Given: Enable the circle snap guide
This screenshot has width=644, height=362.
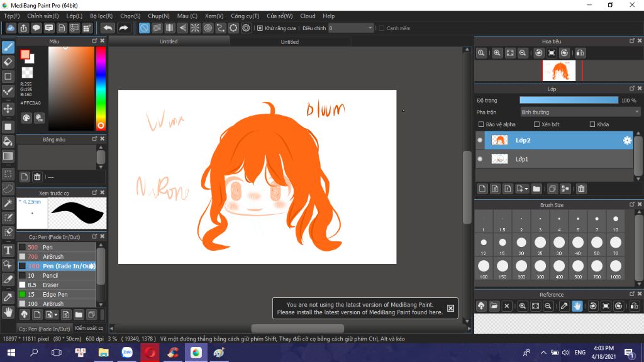Looking at the screenshot, I should (208, 28).
